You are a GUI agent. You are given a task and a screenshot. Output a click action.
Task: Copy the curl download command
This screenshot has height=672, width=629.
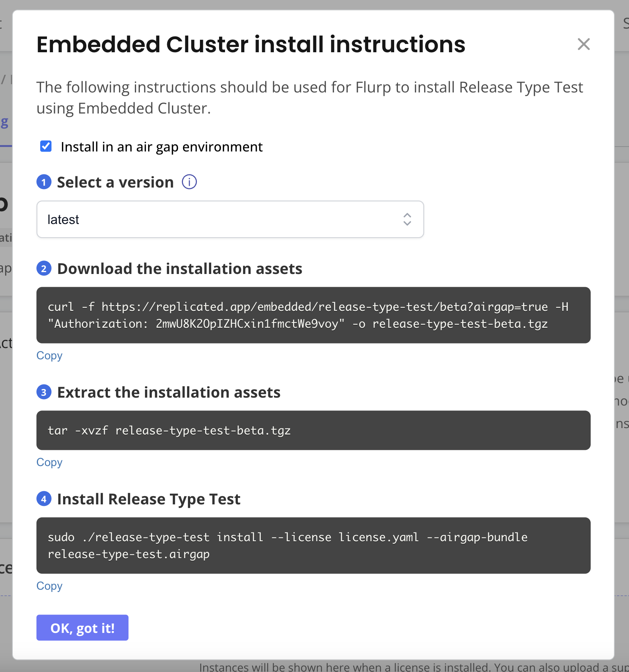tap(49, 356)
